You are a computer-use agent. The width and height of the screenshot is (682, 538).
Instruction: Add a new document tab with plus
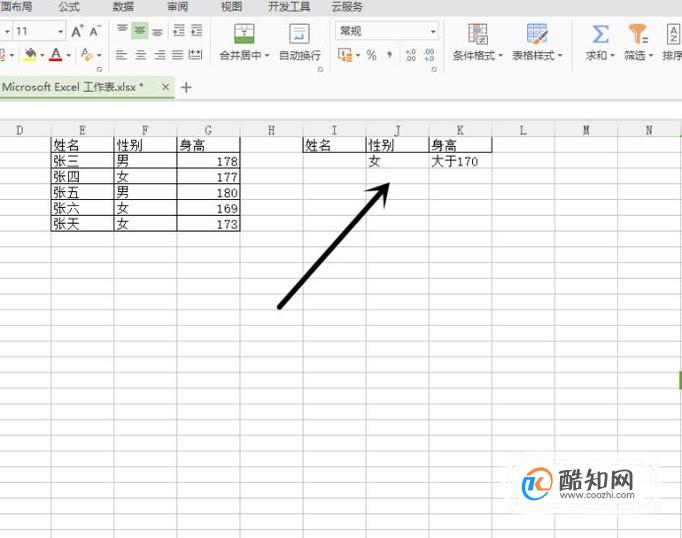pos(186,87)
